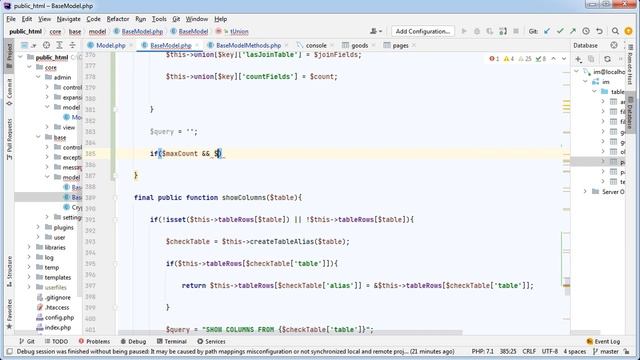Expand the view folder under admin
The image size is (640, 360).
pos(47,127)
